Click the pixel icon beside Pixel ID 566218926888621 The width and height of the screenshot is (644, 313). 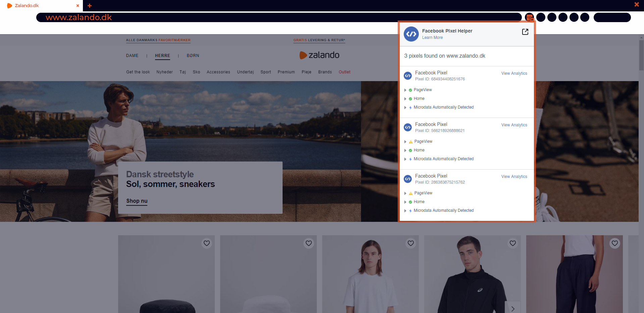pos(408,127)
